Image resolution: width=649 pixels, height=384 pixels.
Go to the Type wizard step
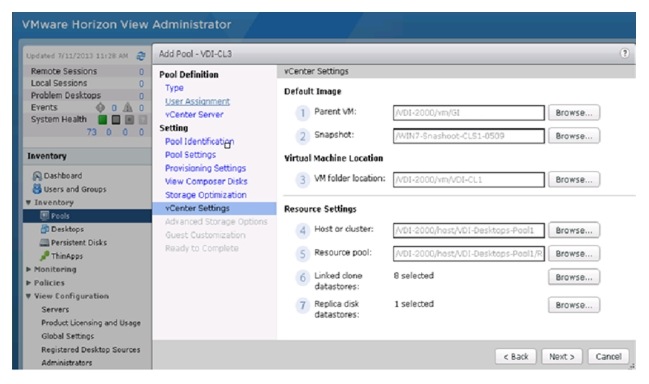pyautogui.click(x=174, y=88)
